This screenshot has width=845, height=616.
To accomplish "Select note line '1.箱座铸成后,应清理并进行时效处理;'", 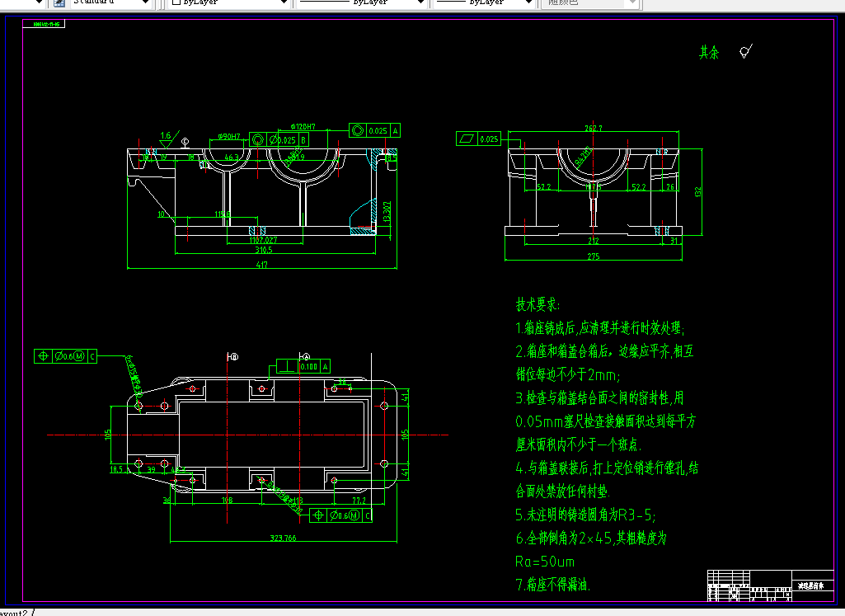I will coord(600,328).
